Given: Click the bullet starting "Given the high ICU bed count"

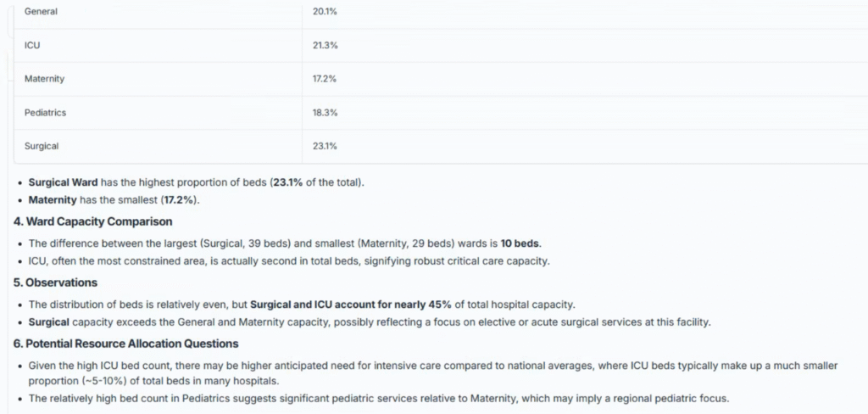Looking at the screenshot, I should (432, 366).
